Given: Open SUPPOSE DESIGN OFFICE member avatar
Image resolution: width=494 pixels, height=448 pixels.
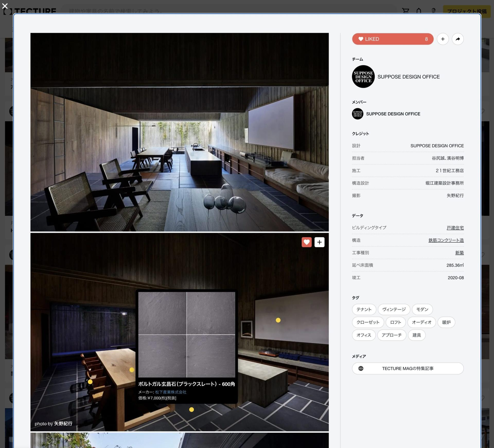Looking at the screenshot, I should tap(357, 114).
